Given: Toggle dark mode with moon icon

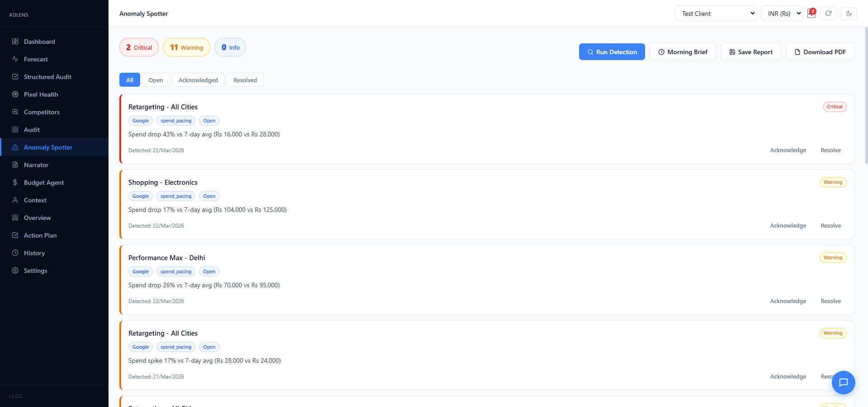Looking at the screenshot, I should click(849, 14).
